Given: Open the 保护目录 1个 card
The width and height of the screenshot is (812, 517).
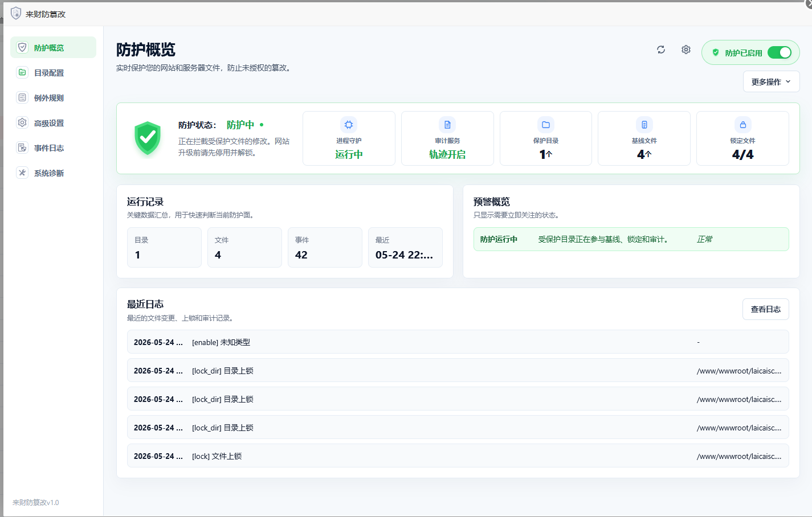Looking at the screenshot, I should [x=546, y=138].
